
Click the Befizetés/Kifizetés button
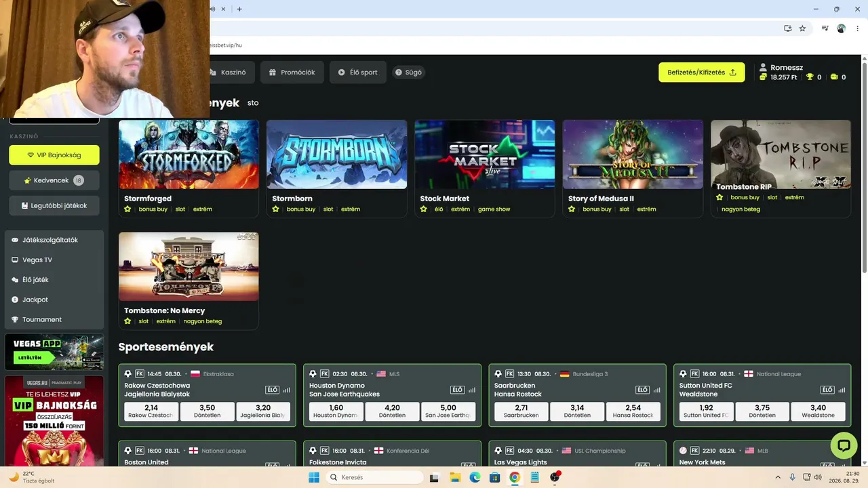point(702,73)
